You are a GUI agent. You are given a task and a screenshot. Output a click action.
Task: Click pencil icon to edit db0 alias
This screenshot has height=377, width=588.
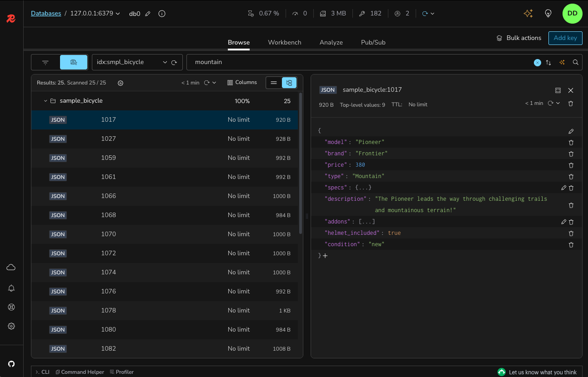(148, 14)
